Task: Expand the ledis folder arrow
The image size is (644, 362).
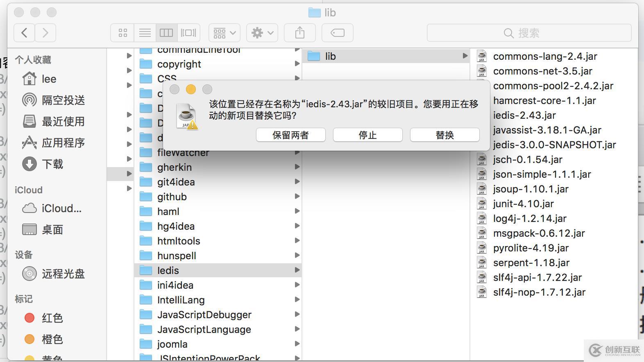Action: pos(297,270)
